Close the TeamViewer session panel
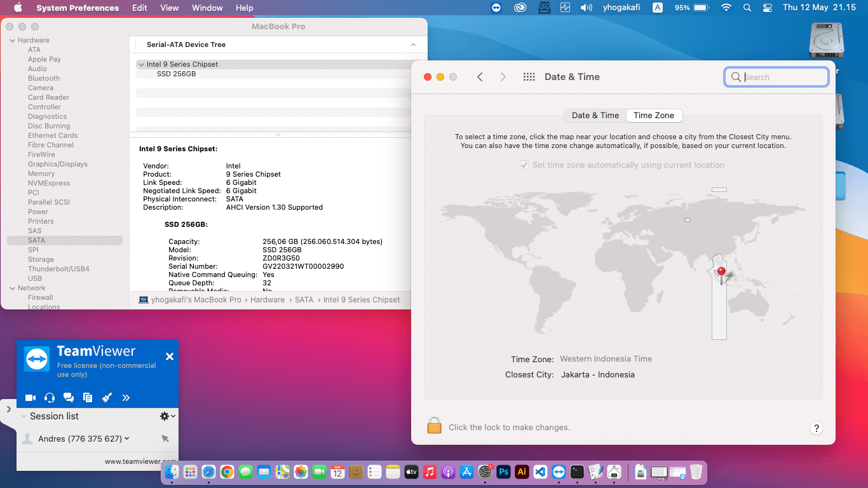 pos(170,356)
